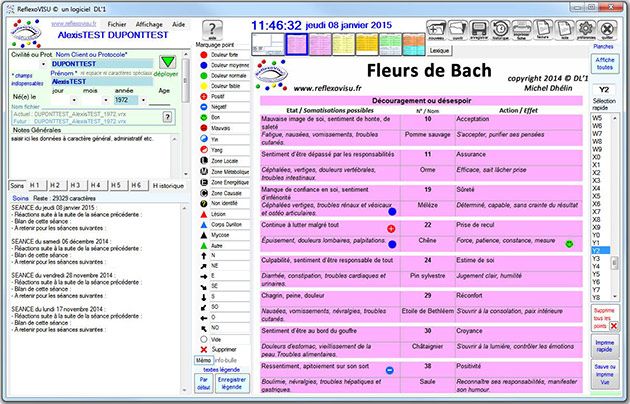Select the Douleur moyenne blue marker
Viewport: 630px width, 404px height.
204,65
